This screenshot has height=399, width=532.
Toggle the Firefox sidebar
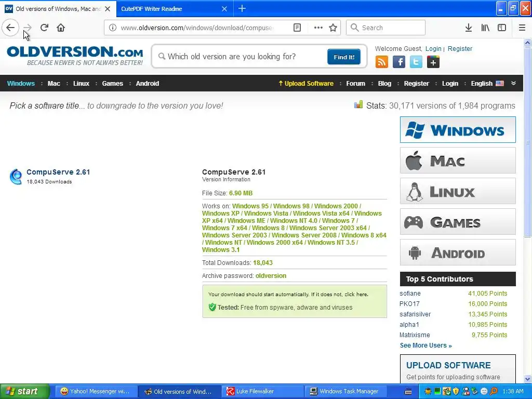(502, 28)
